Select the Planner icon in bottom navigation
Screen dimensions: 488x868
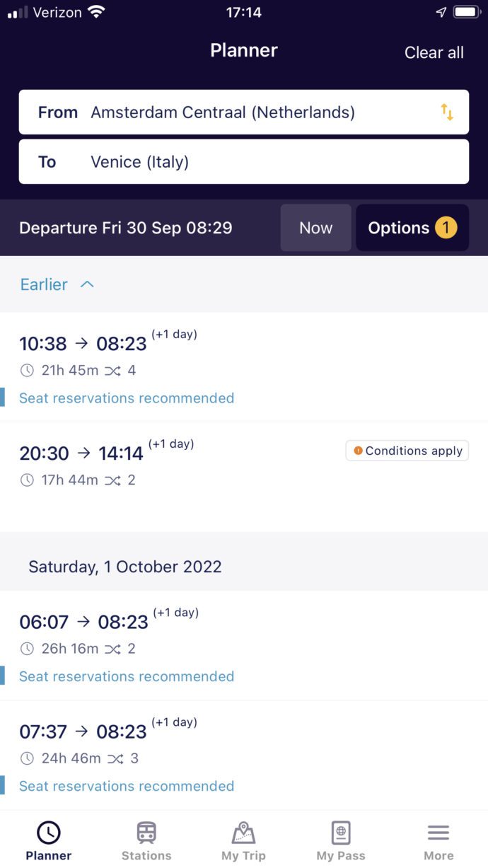pos(48,832)
